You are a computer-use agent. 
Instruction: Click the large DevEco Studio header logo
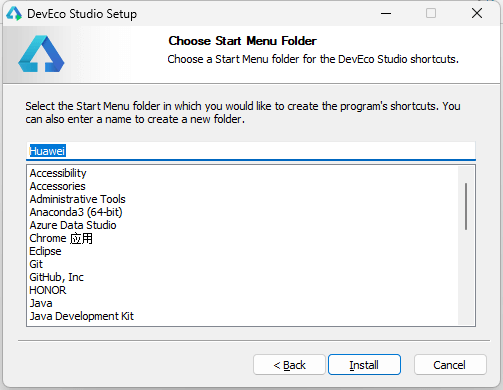click(x=41, y=54)
